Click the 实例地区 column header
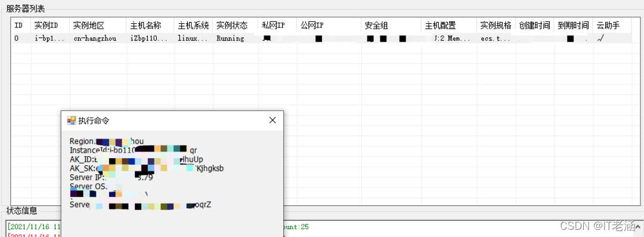The image size is (644, 237). [98, 26]
